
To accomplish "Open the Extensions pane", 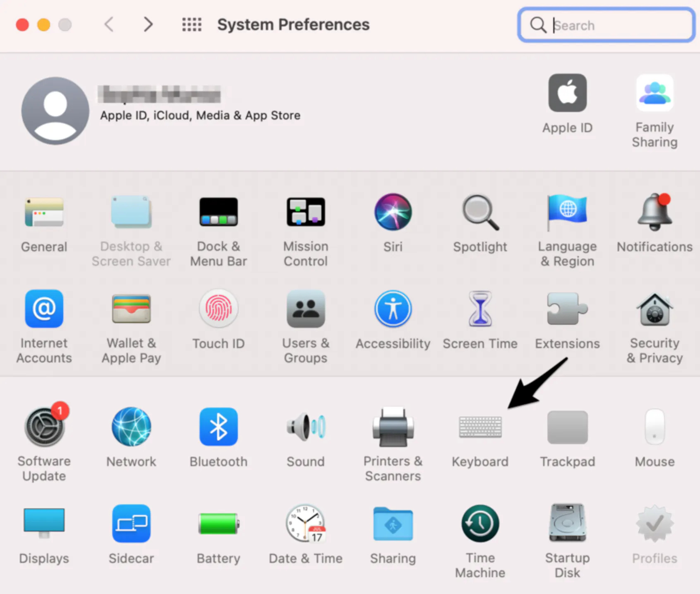I will click(x=567, y=309).
